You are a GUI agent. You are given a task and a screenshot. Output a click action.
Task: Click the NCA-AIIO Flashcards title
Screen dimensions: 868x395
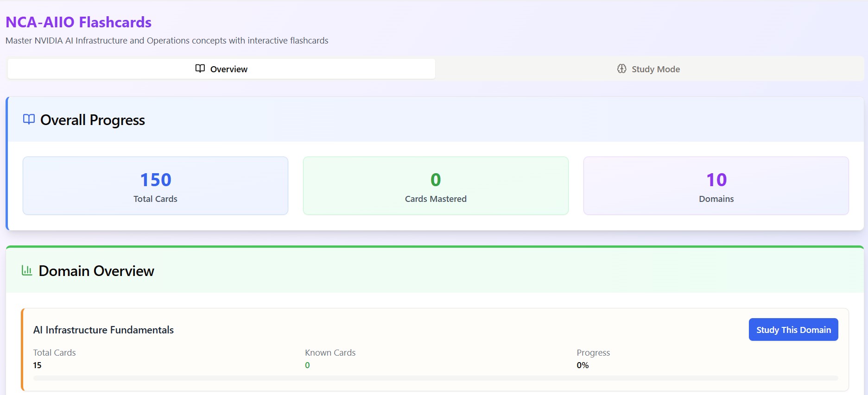coord(78,22)
